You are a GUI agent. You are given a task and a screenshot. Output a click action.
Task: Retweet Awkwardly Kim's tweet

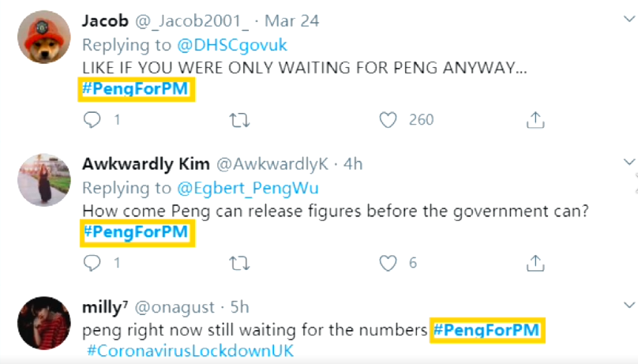tap(239, 264)
